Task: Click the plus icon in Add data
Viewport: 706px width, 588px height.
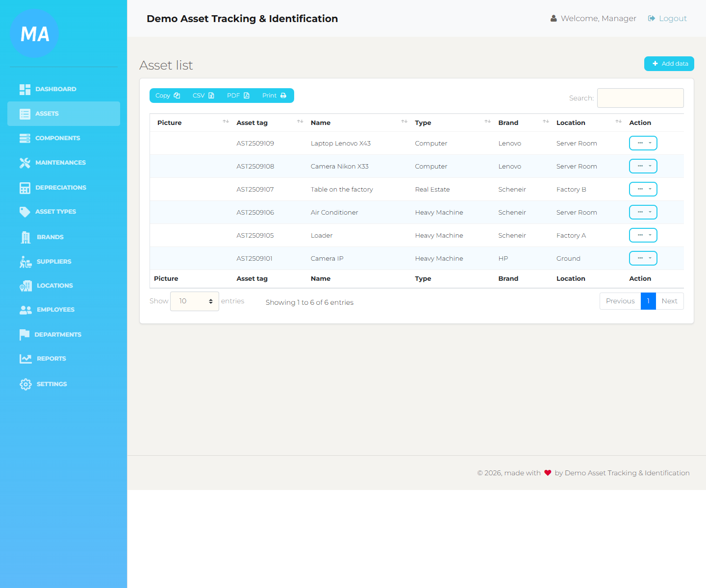Action: click(x=655, y=64)
